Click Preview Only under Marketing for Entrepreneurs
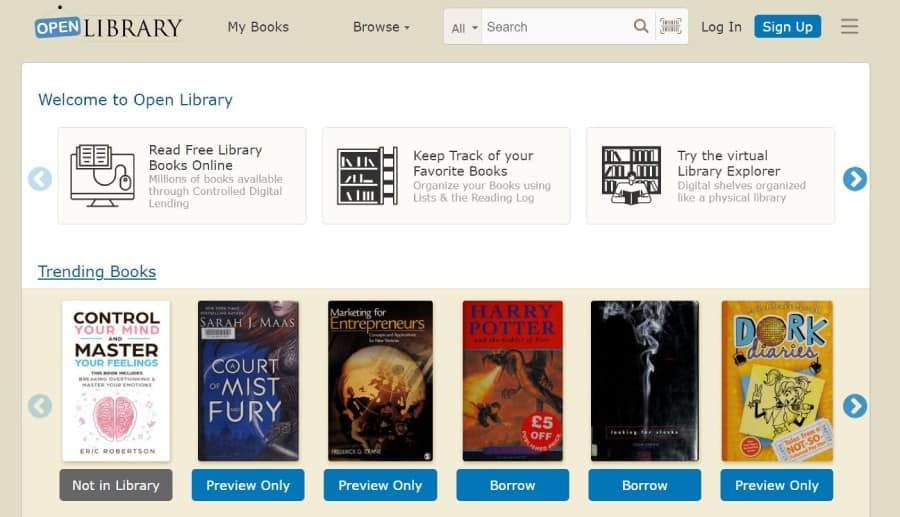Image resolution: width=900 pixels, height=517 pixels. click(380, 485)
